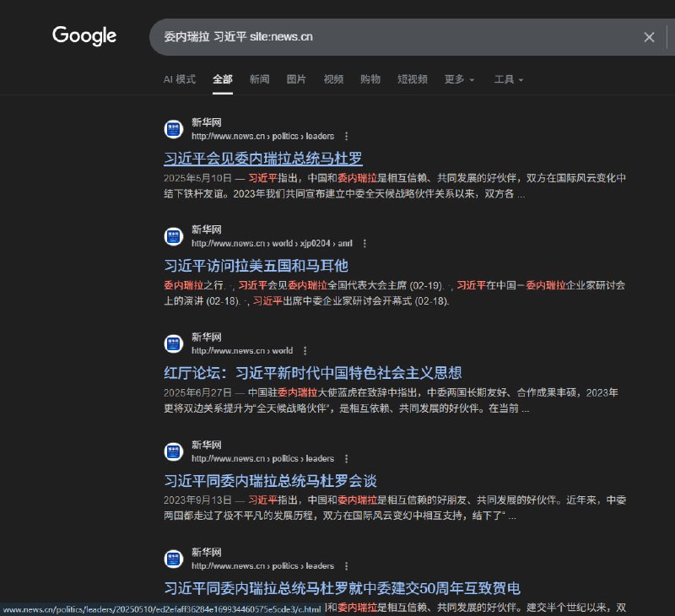Open result 习近平访问拉美五国和马耳他
675x616 pixels.
256,266
